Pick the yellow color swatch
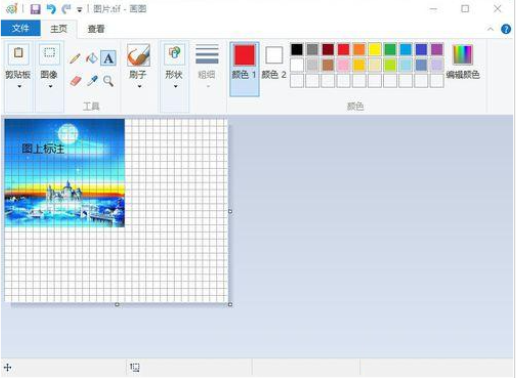516x378 pixels. tap(375, 50)
